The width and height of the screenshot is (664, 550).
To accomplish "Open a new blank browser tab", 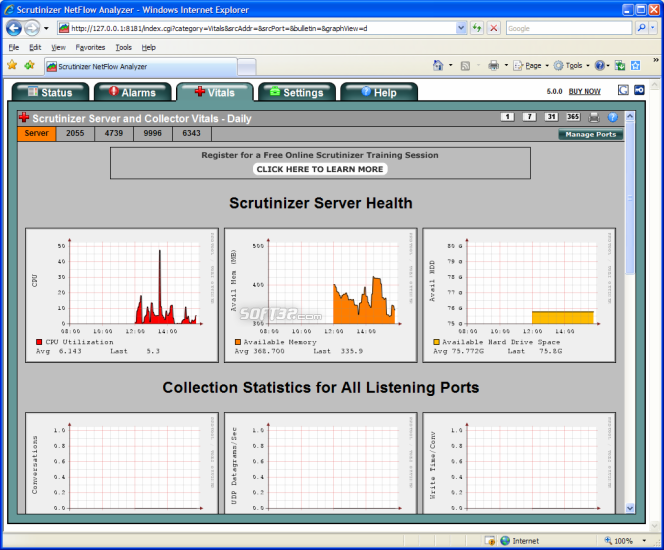I will pos(247,67).
